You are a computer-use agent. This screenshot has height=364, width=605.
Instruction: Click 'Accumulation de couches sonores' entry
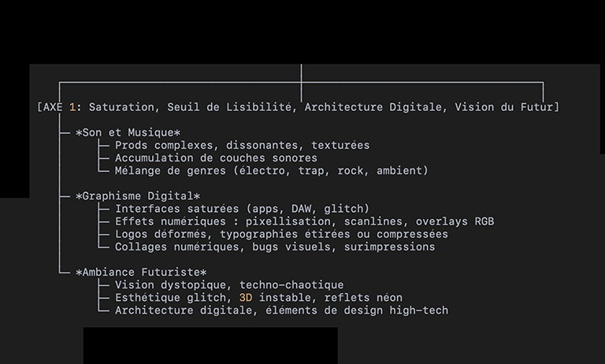pos(216,158)
